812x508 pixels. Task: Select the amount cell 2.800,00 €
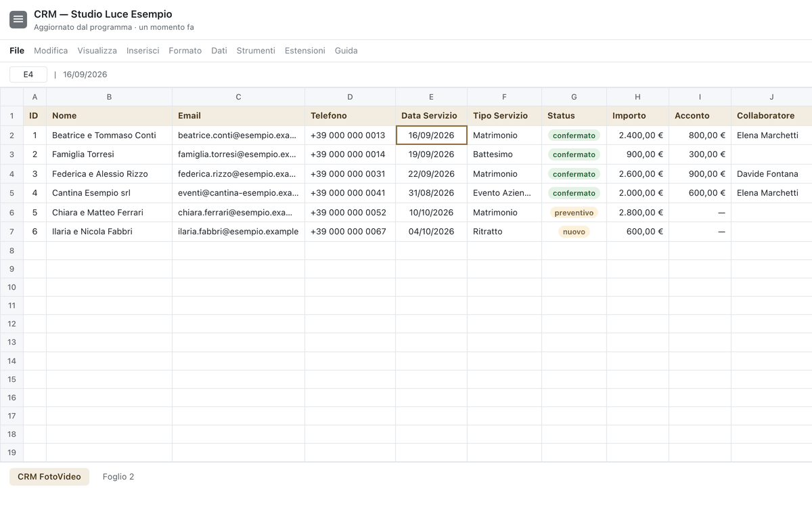tap(638, 213)
